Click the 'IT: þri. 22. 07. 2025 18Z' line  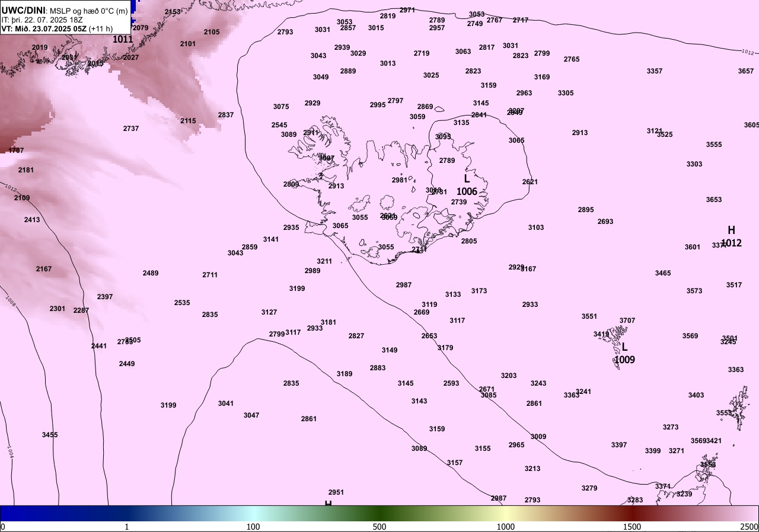tap(42, 20)
